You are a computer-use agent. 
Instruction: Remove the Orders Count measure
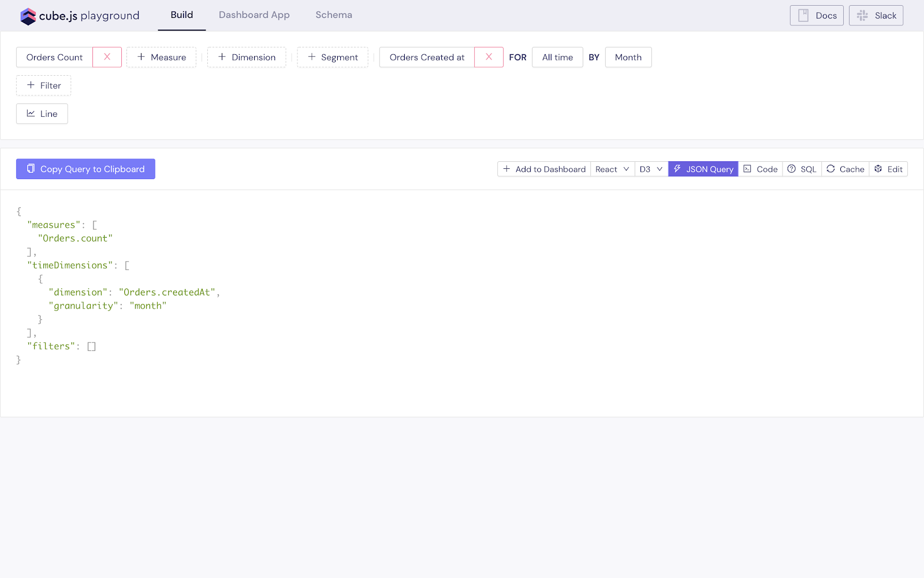click(x=107, y=57)
